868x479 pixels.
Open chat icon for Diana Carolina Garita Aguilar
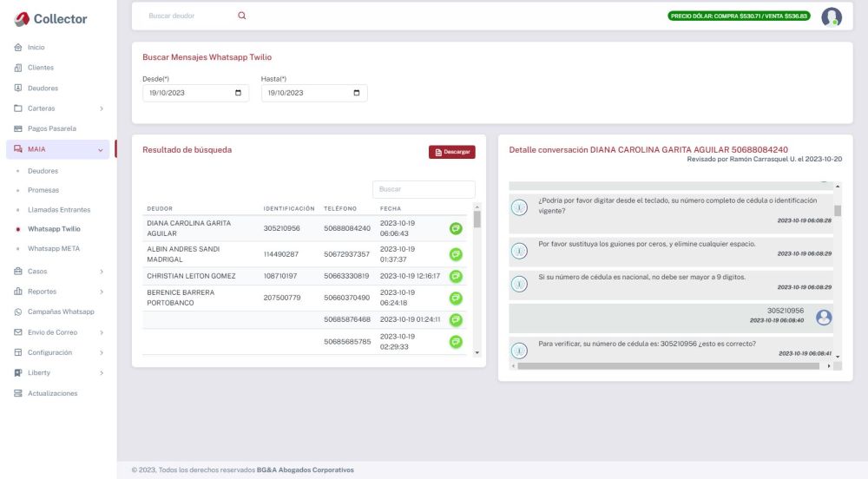(x=456, y=228)
